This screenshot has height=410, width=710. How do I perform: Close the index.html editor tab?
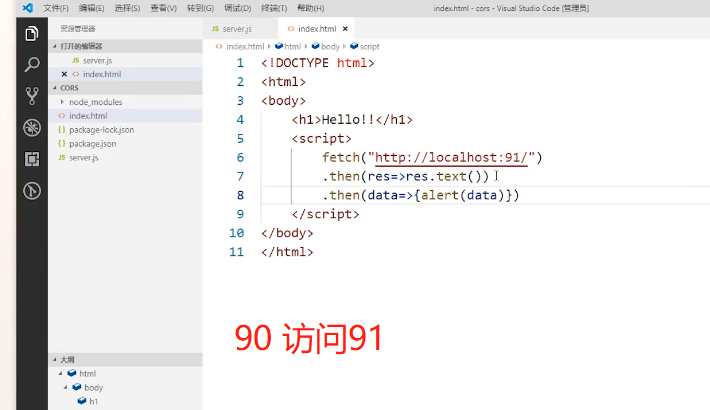pyautogui.click(x=345, y=29)
